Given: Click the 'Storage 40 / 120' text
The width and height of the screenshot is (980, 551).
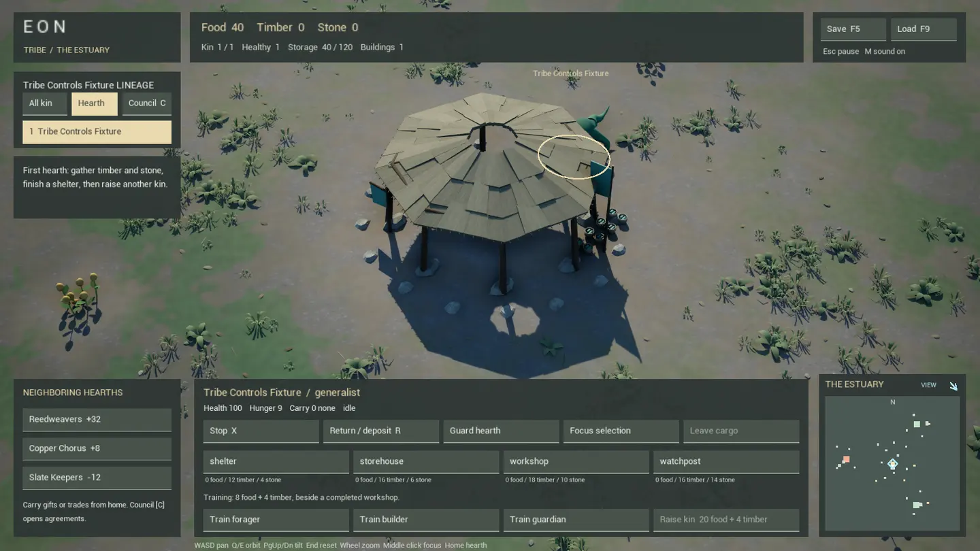Looking at the screenshot, I should 320,48.
